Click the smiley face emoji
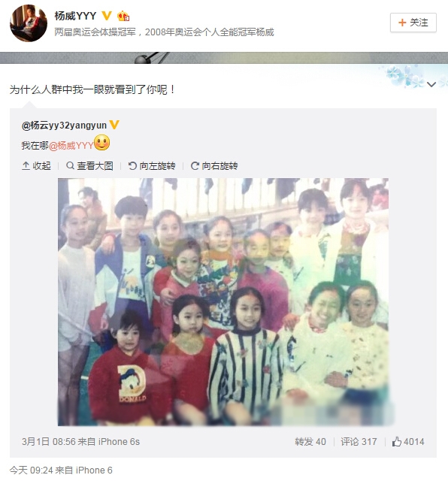The height and width of the screenshot is (481, 448). (102, 142)
